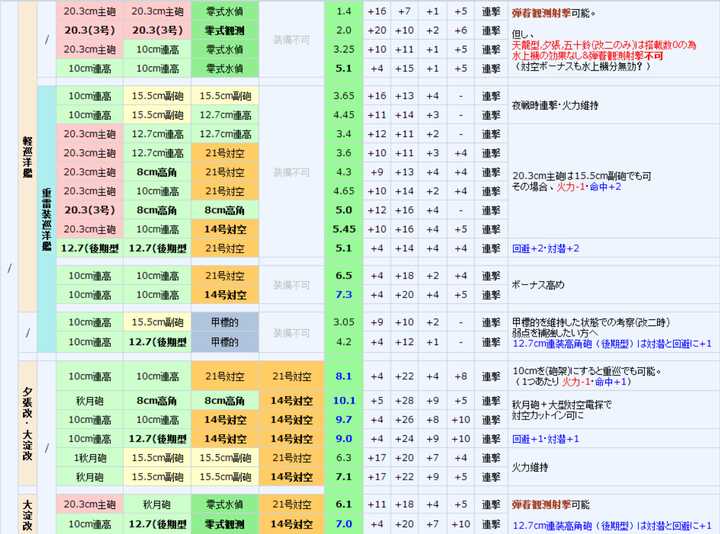Click 火力維持 note beside the 6.3 row
Screen dimensions: 720x534
[530, 467]
